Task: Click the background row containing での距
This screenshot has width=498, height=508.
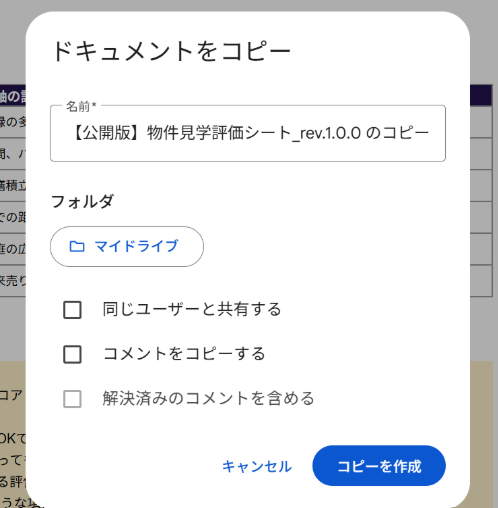Action: pyautogui.click(x=13, y=217)
